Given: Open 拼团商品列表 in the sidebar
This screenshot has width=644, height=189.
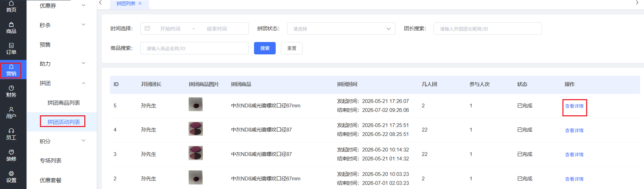Looking at the screenshot, I should (64, 103).
